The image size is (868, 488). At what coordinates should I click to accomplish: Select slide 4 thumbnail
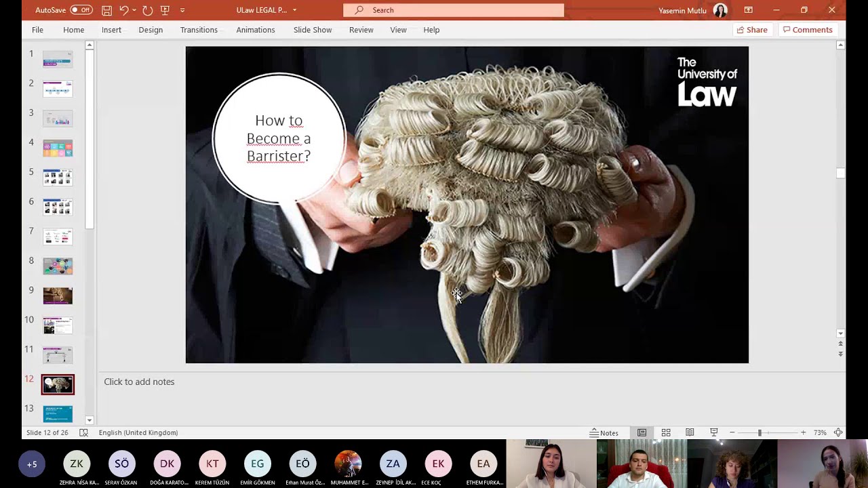point(58,148)
